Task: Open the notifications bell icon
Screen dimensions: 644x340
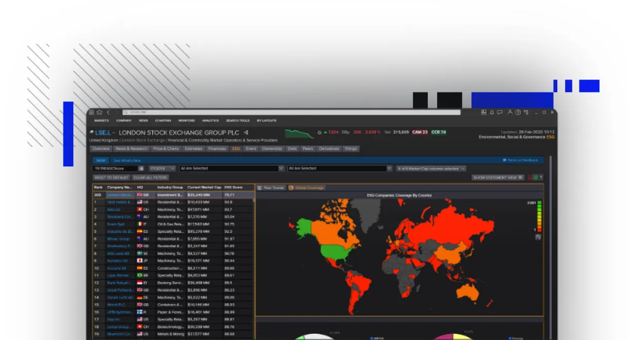Action: (x=492, y=112)
